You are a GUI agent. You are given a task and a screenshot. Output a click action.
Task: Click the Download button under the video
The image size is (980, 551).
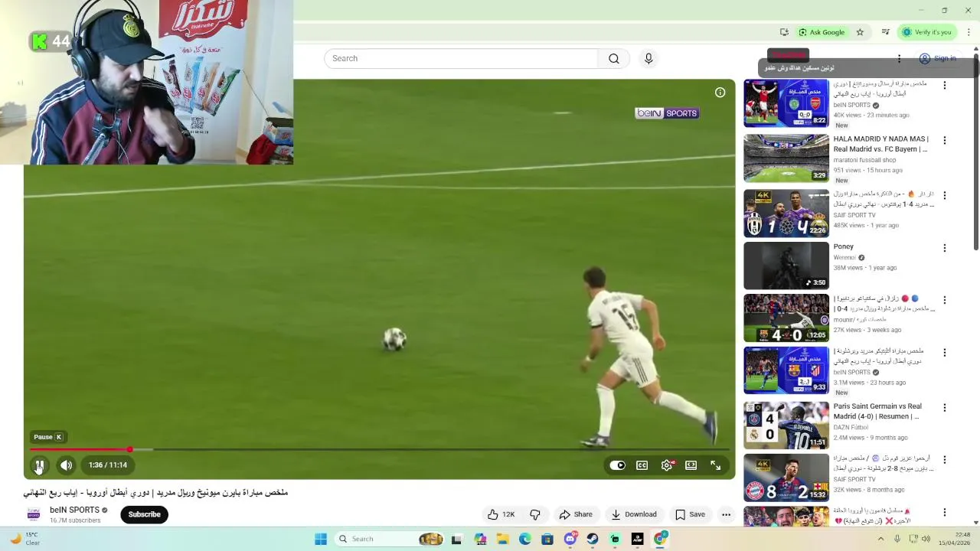coord(634,514)
